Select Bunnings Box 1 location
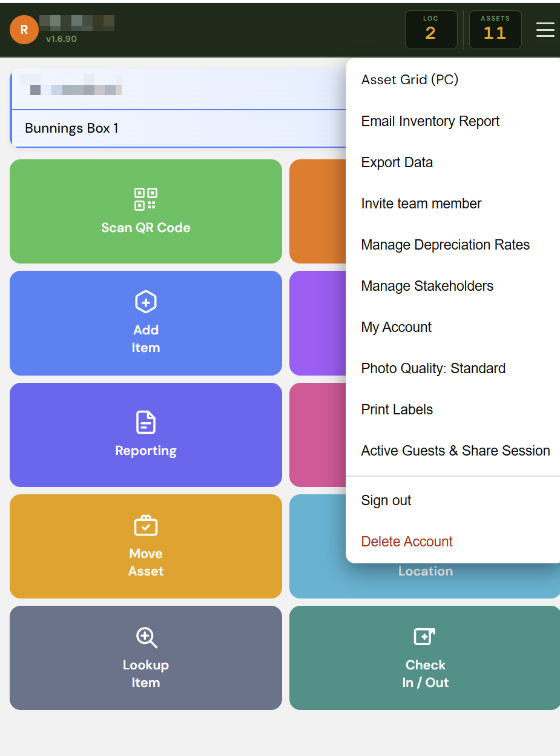Viewport: 560px width, 756px height. (x=71, y=128)
